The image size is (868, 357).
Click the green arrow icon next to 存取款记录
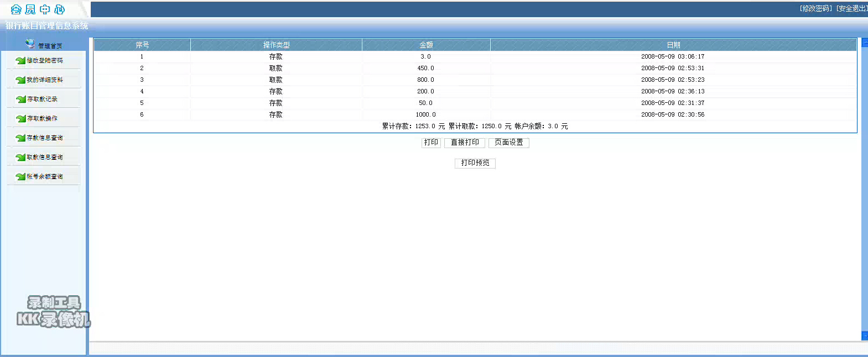pos(21,99)
